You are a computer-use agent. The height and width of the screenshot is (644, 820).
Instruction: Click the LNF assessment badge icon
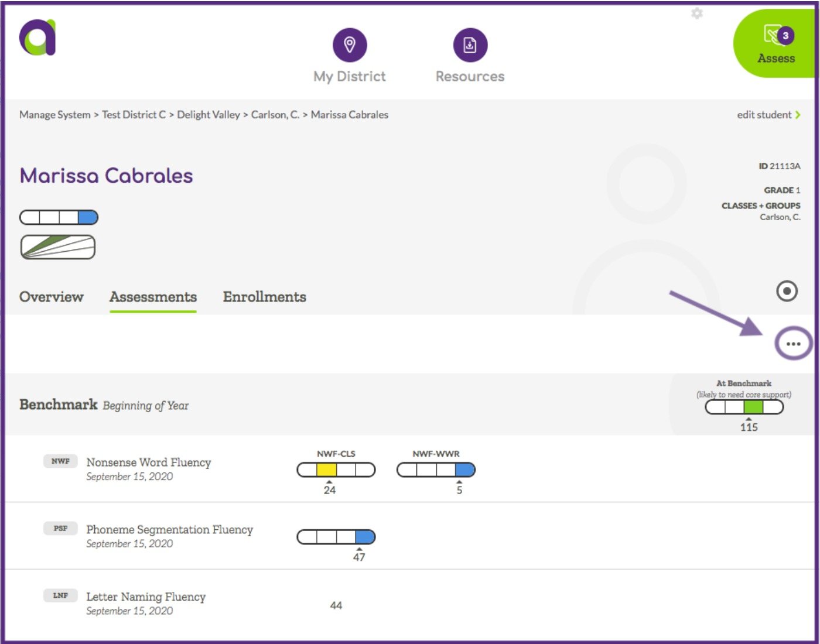(x=59, y=595)
